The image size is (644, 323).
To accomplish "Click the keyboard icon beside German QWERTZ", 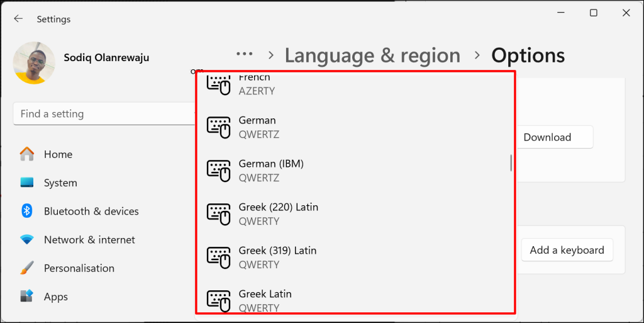I will tap(218, 127).
